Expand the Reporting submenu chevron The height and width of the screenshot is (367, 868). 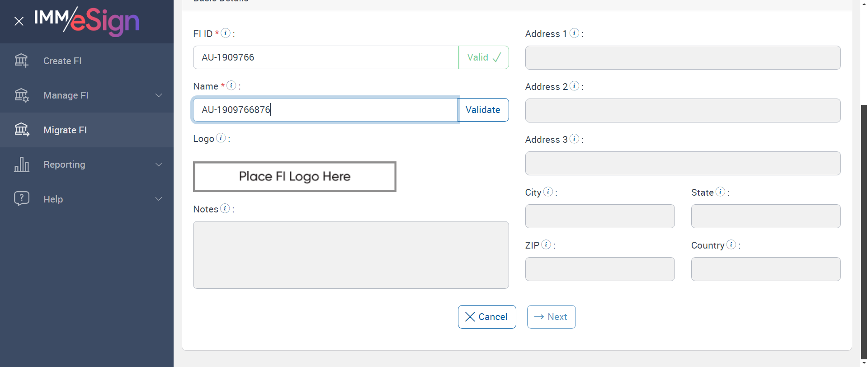click(x=159, y=165)
